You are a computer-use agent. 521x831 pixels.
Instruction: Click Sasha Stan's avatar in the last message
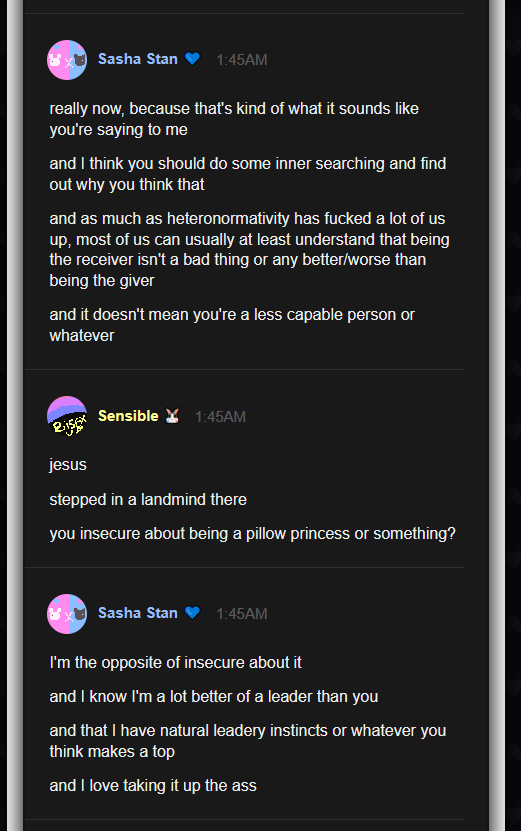(67, 614)
